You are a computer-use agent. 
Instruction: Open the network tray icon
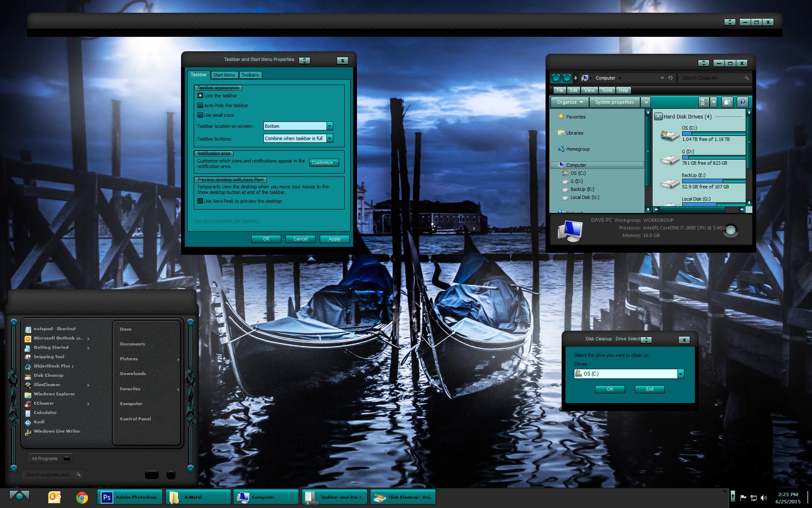[x=754, y=497]
